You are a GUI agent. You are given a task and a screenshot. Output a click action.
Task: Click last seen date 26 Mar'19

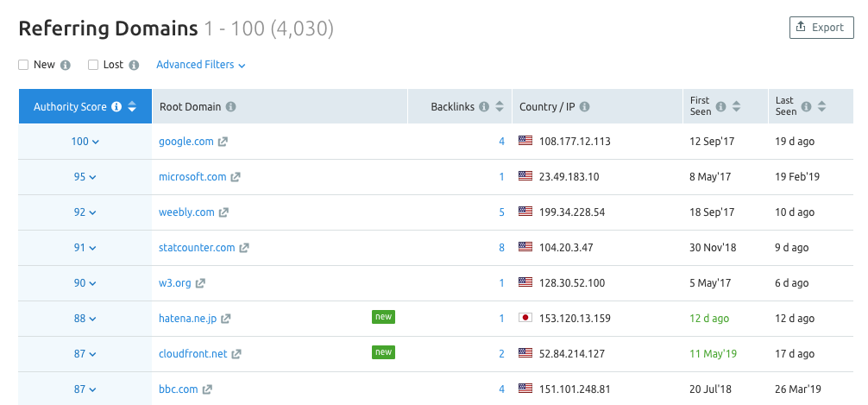point(798,389)
